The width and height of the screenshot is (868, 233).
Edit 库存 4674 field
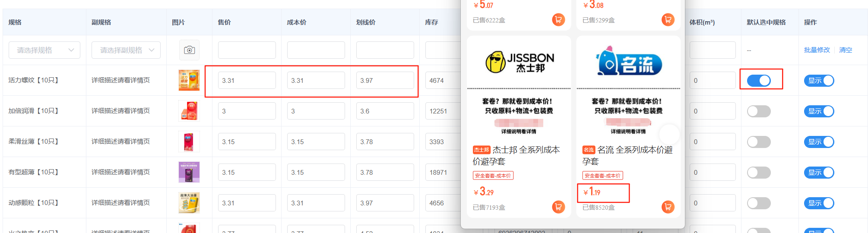pos(443,81)
